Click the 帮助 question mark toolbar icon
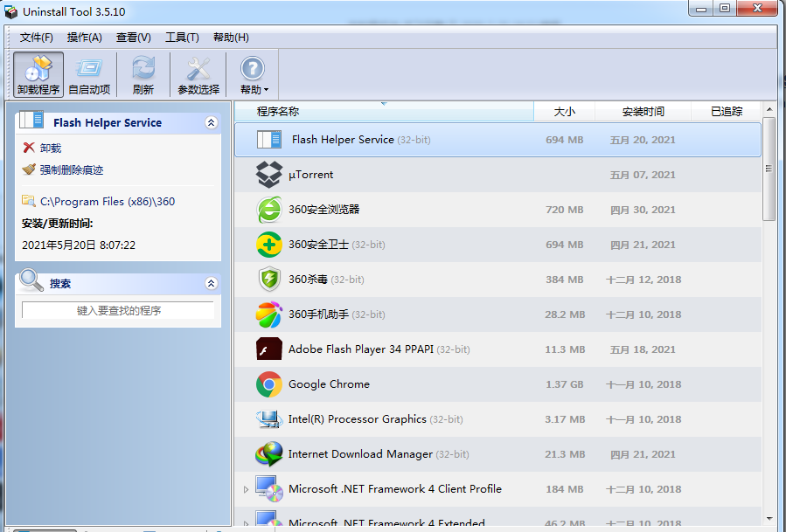This screenshot has height=532, width=786. tap(252, 69)
